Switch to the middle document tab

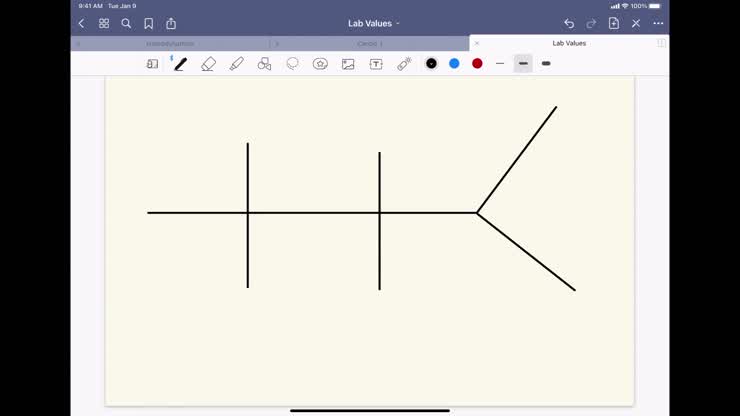click(370, 44)
